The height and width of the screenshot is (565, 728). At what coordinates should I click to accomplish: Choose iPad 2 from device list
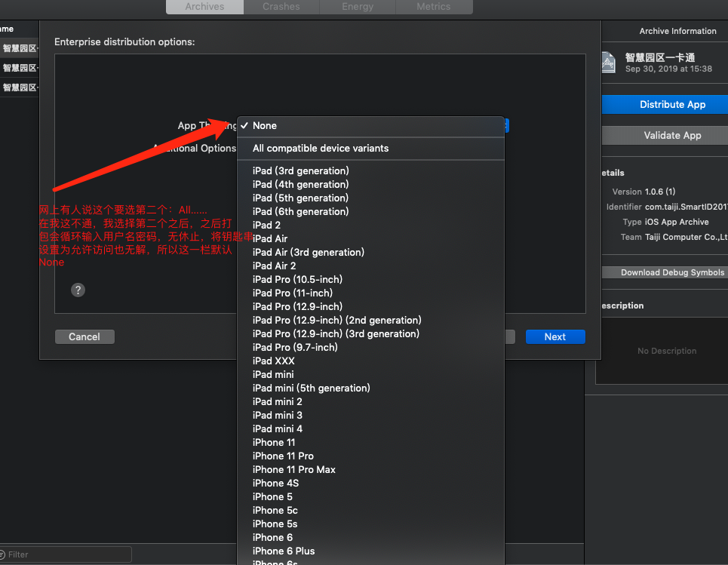(x=370, y=225)
